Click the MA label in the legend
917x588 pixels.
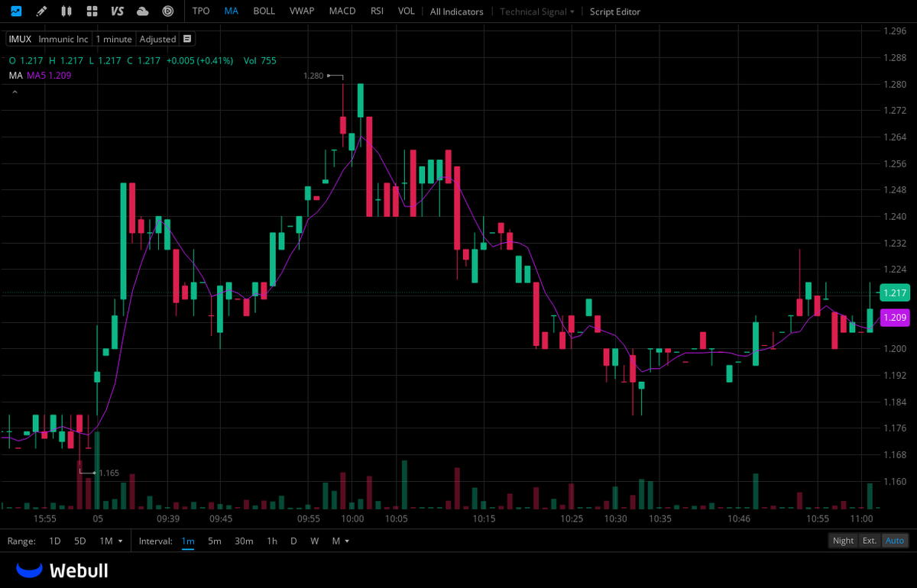(x=15, y=75)
